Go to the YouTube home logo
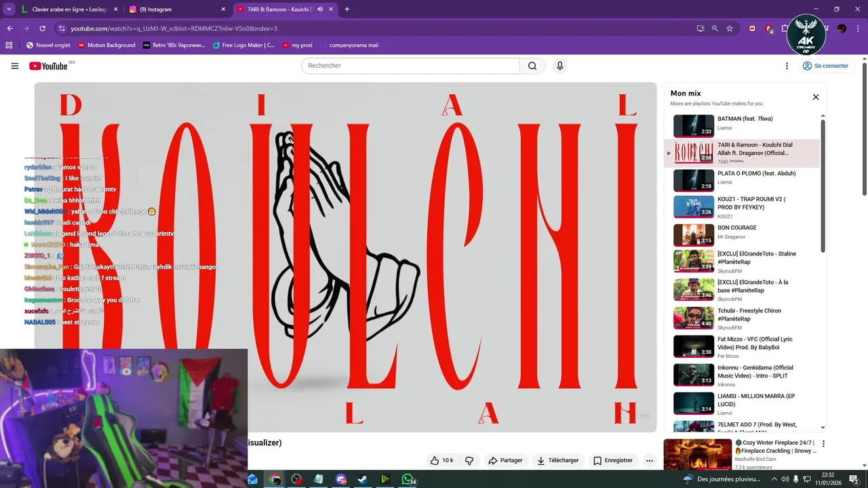The image size is (868, 488). (x=48, y=66)
